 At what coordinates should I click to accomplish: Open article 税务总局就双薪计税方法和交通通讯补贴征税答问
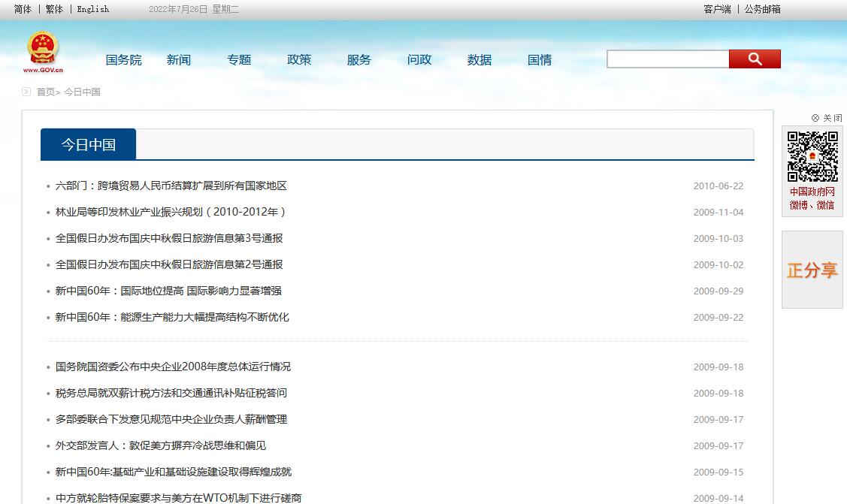pyautogui.click(x=171, y=393)
